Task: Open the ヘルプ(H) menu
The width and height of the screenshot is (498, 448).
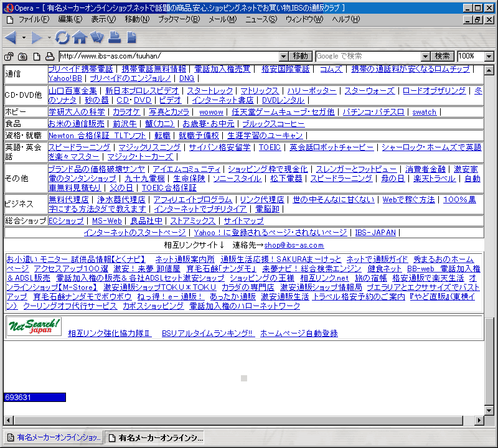Action: [x=346, y=19]
